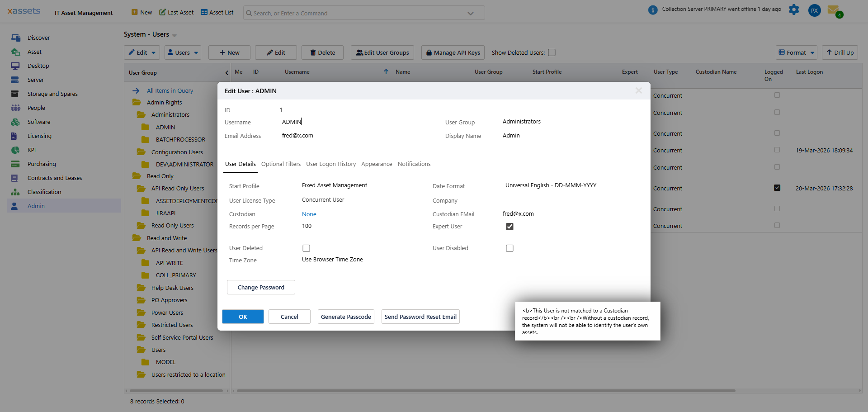
Task: Open the settings gear icon
Action: coord(794,10)
